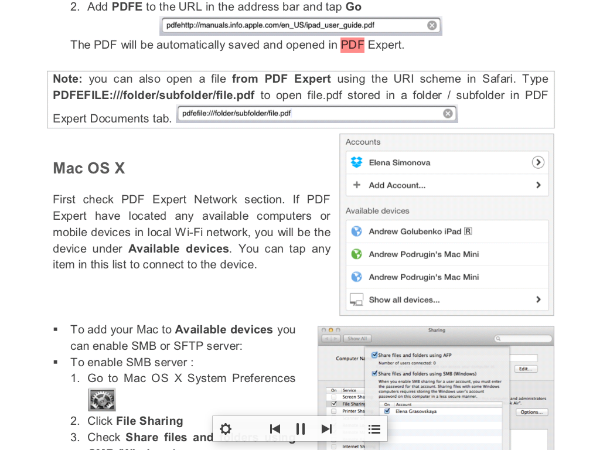
Task: Click the Mac OS X heading
Action: click(89, 168)
